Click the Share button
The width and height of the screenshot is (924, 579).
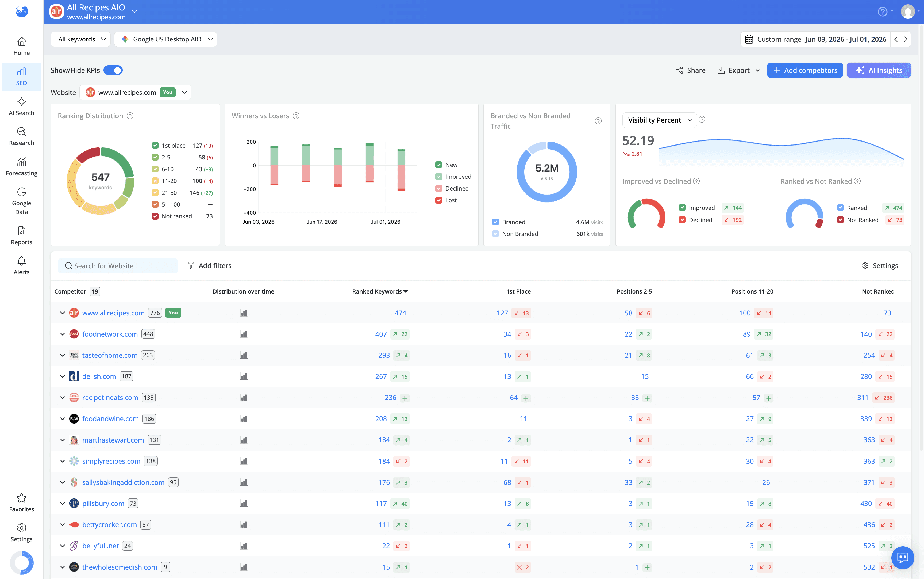click(x=691, y=70)
